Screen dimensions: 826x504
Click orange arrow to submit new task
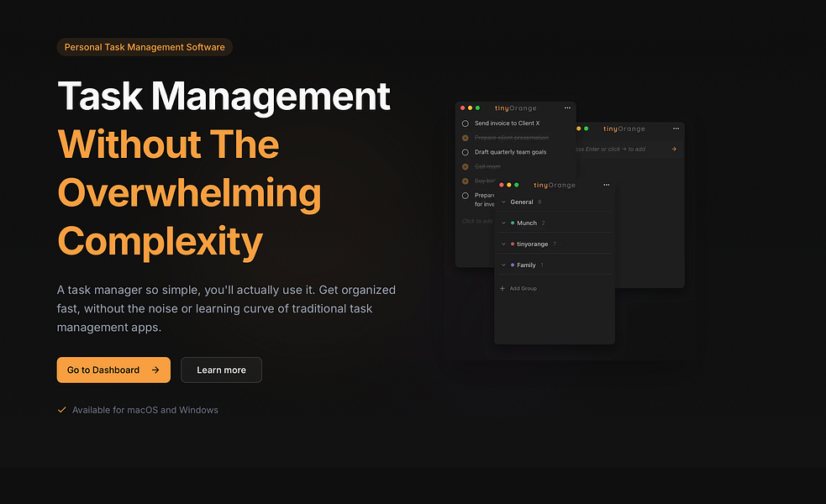(x=674, y=149)
